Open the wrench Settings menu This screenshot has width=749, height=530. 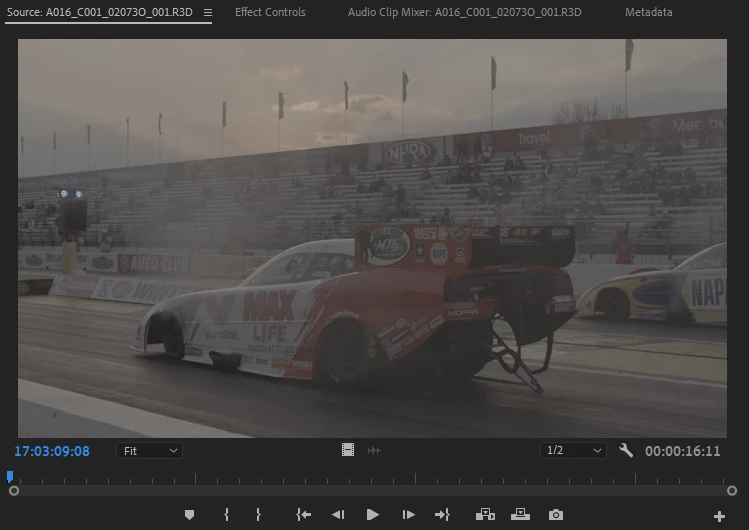[x=626, y=450]
